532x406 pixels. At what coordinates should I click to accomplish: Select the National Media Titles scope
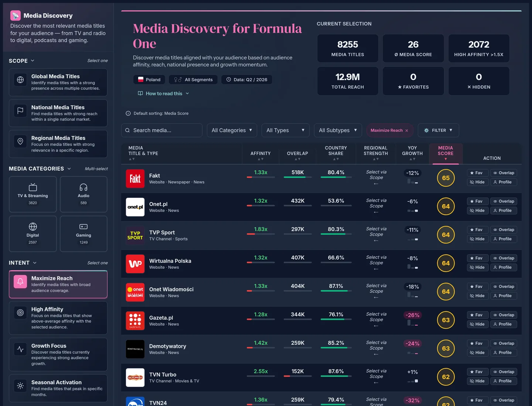tap(58, 113)
